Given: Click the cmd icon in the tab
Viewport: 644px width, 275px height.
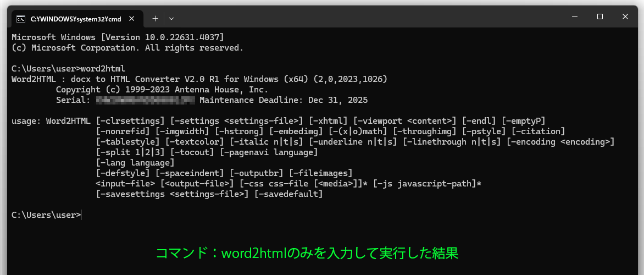Looking at the screenshot, I should click(21, 19).
